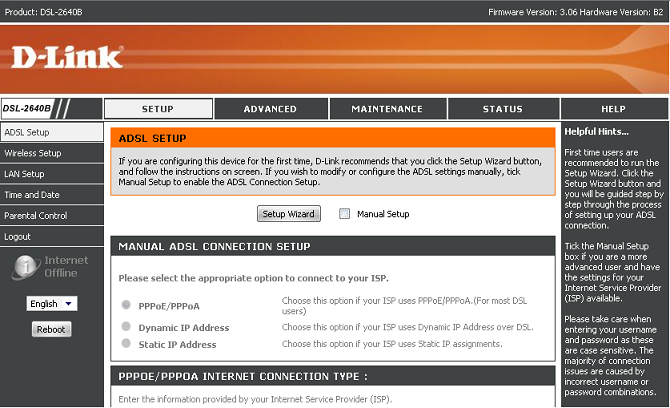Tick the Manual Setup checkbox
670x408 pixels.
(x=344, y=214)
